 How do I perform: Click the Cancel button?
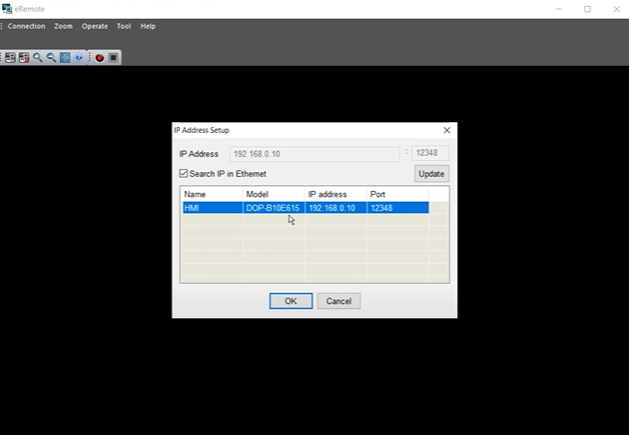pos(338,301)
